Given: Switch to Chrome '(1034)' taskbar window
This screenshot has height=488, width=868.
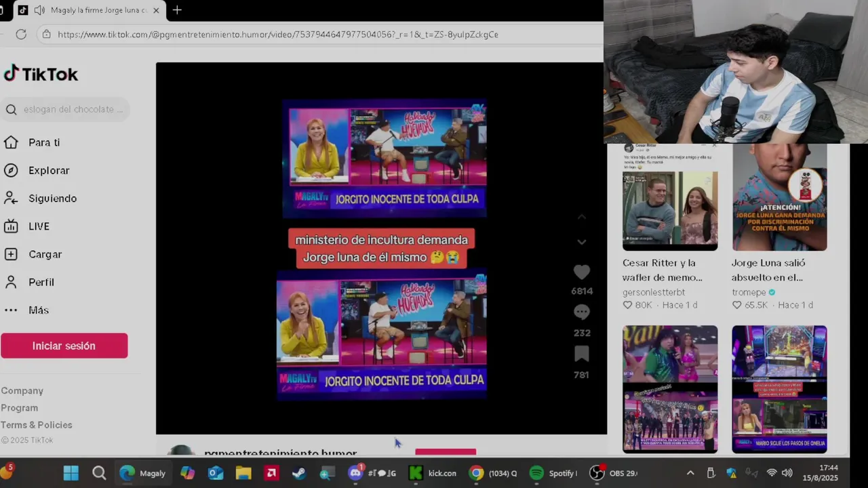Looking at the screenshot, I should point(493,473).
